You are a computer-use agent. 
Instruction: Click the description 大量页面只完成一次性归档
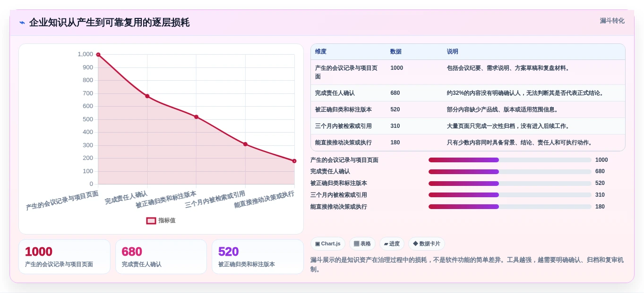point(509,126)
